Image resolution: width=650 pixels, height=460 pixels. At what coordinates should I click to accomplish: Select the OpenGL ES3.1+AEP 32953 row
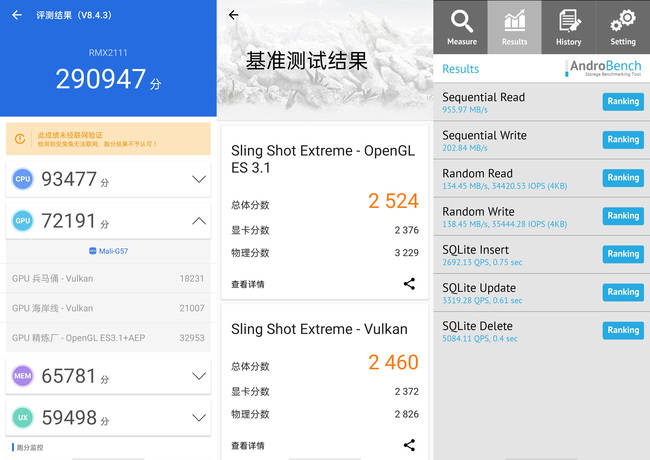pos(108,338)
